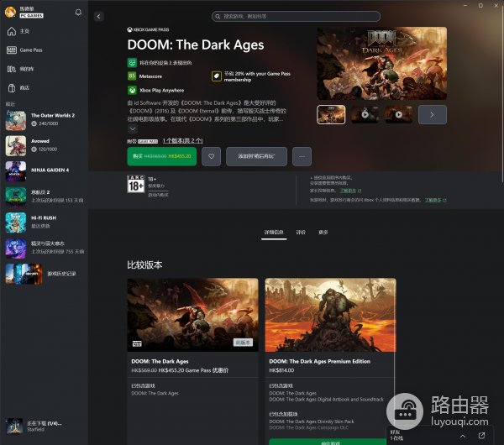Click the main window vertical scrollbar
Image resolution: width=504 pixels, height=445 pixels.
click(502, 97)
